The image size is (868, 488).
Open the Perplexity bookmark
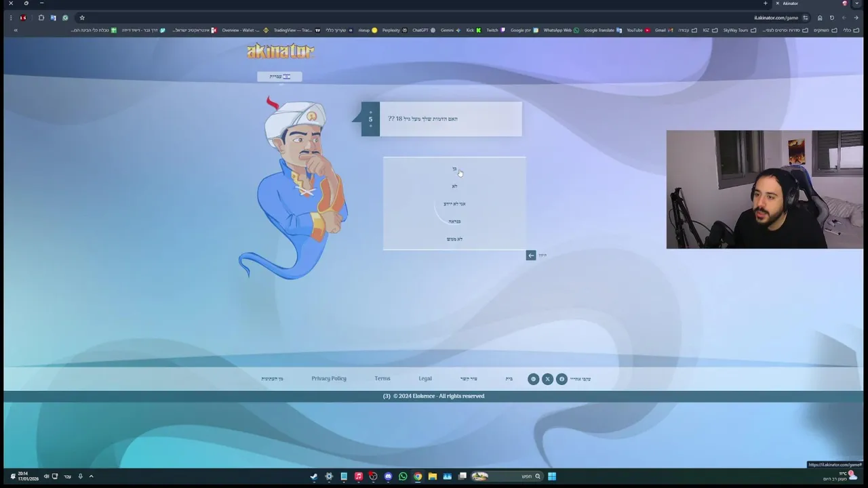pyautogui.click(x=395, y=30)
